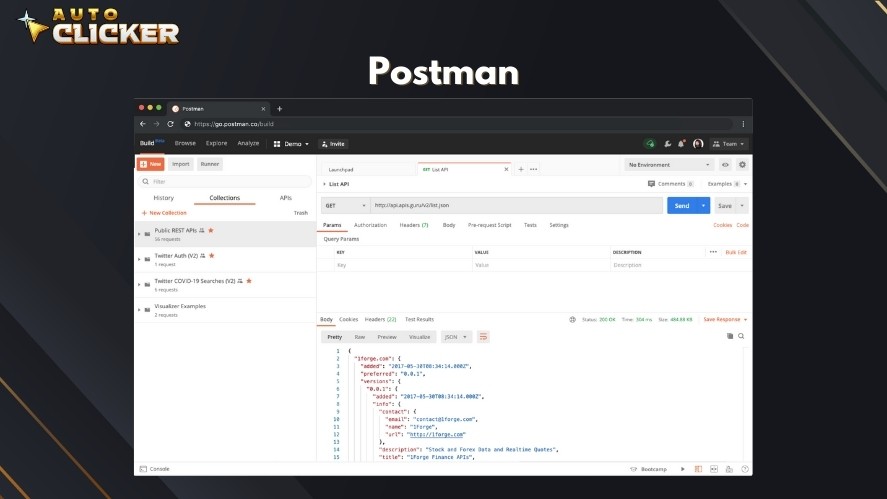Open the user avatar menu

click(x=698, y=144)
